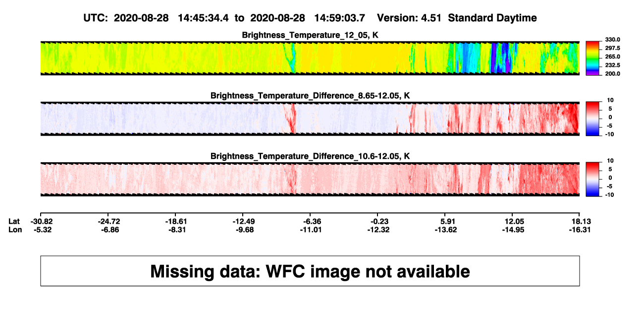Click the longitude value -12.32
The height and width of the screenshot is (330, 644).
click(379, 230)
